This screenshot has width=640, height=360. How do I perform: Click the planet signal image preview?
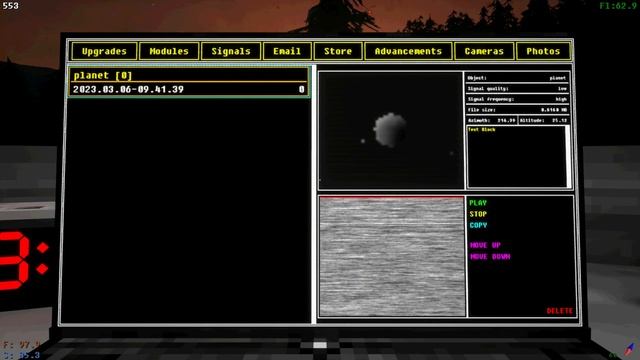391,131
